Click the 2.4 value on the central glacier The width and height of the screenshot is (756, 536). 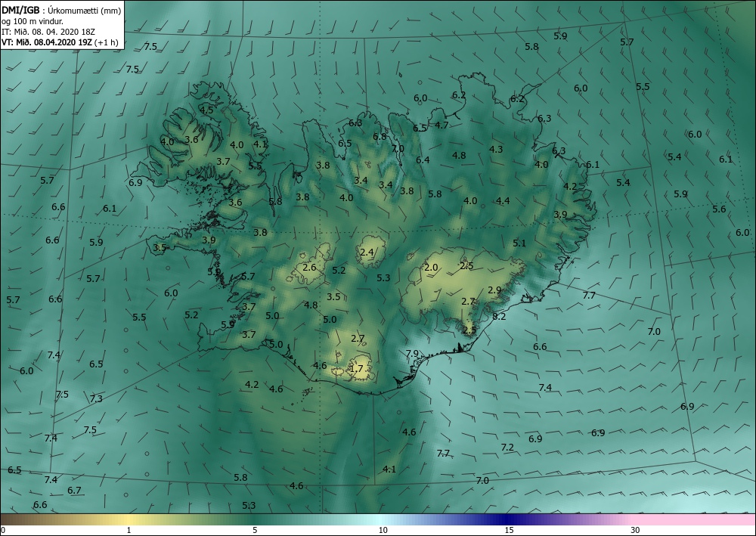pyautogui.click(x=367, y=252)
